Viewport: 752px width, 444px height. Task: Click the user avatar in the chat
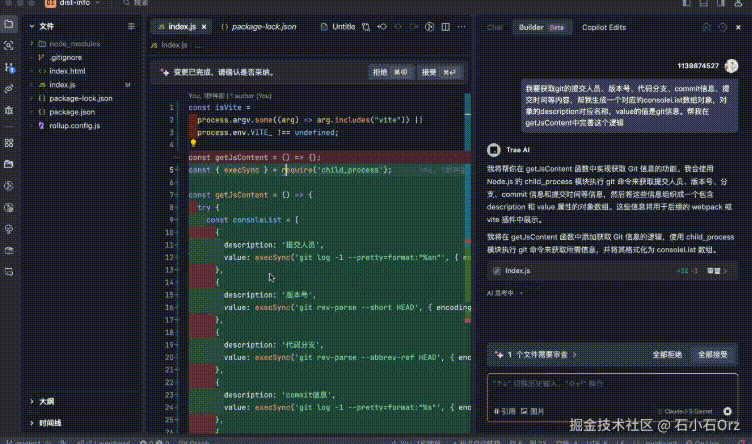click(x=731, y=66)
